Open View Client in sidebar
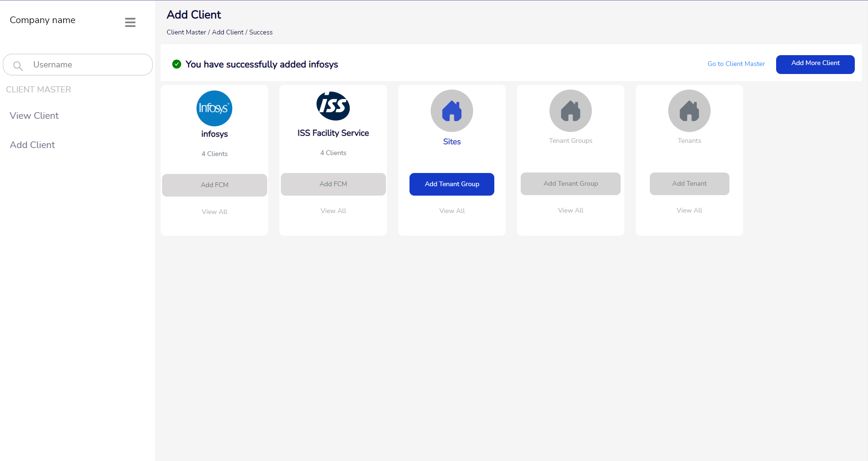Image resolution: width=868 pixels, height=461 pixels. click(x=34, y=115)
